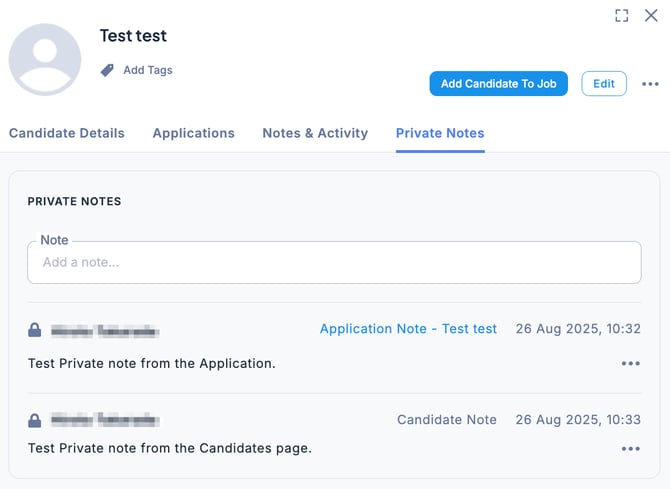The height and width of the screenshot is (489, 670).
Task: Click the Edit button
Action: coord(603,84)
